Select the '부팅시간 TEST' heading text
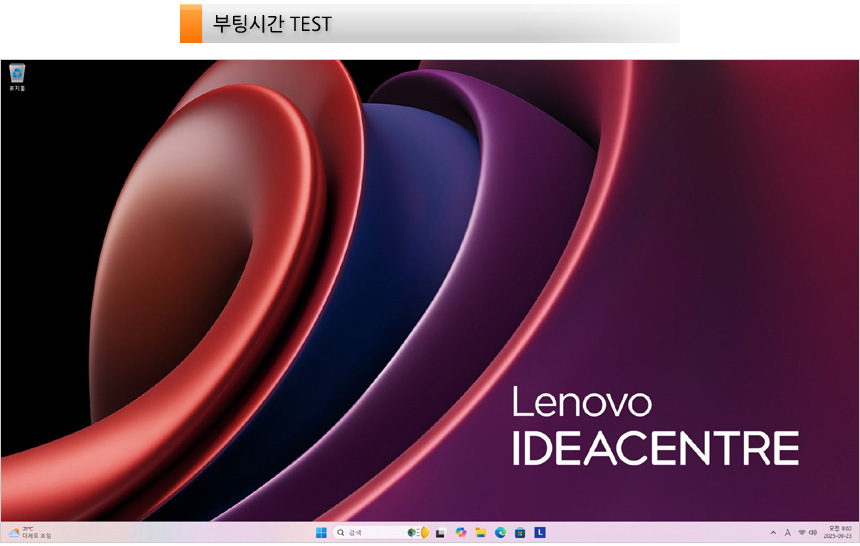860x546 pixels. pos(272,24)
